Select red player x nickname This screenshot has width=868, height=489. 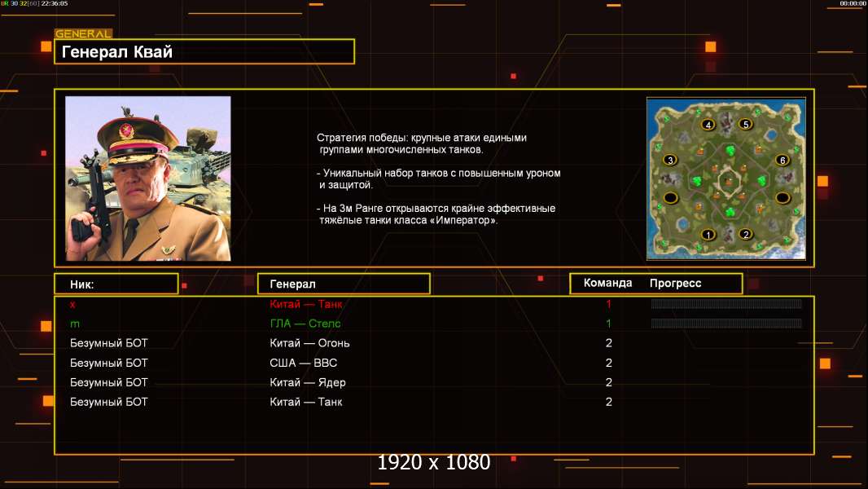72,304
